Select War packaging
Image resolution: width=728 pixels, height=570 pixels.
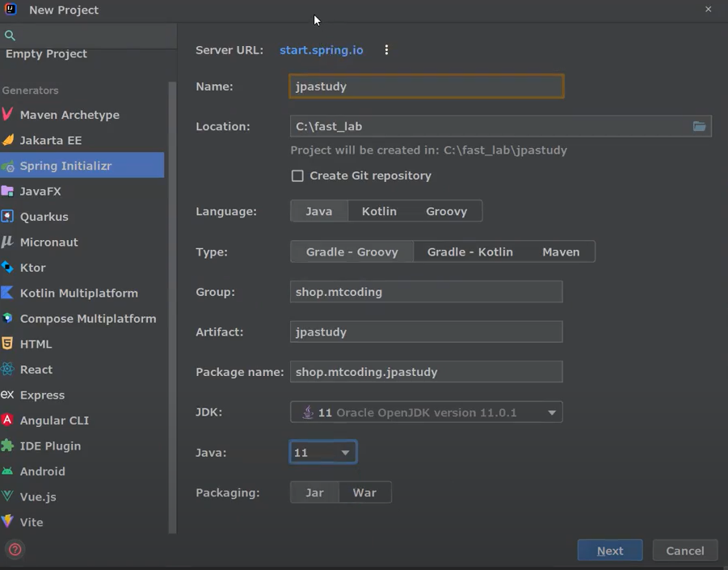point(364,492)
